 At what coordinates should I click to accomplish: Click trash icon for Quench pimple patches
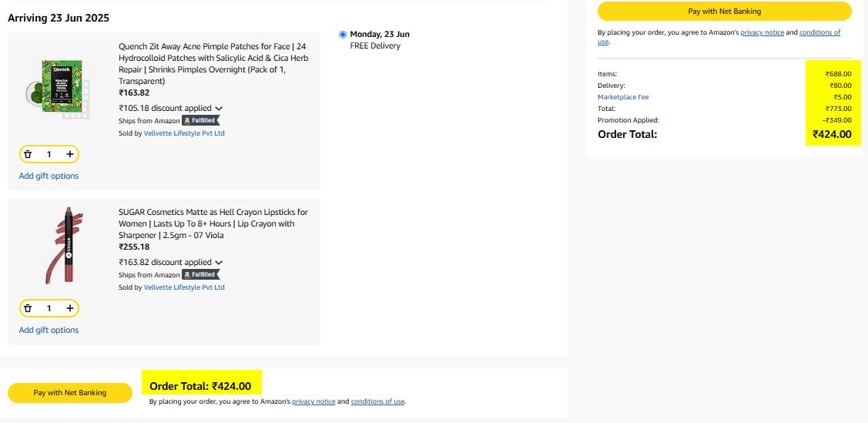pyautogui.click(x=28, y=154)
